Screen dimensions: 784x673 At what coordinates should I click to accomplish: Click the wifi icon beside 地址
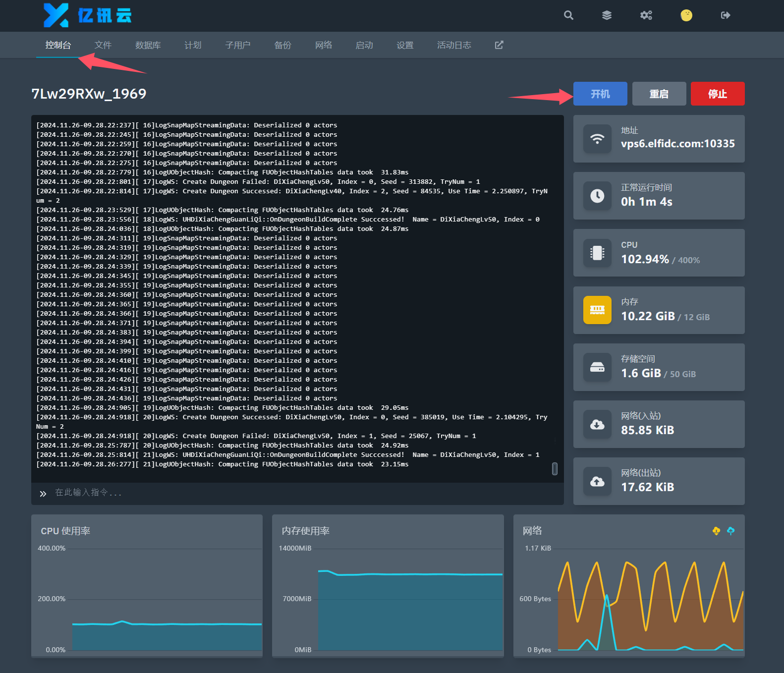tap(597, 139)
